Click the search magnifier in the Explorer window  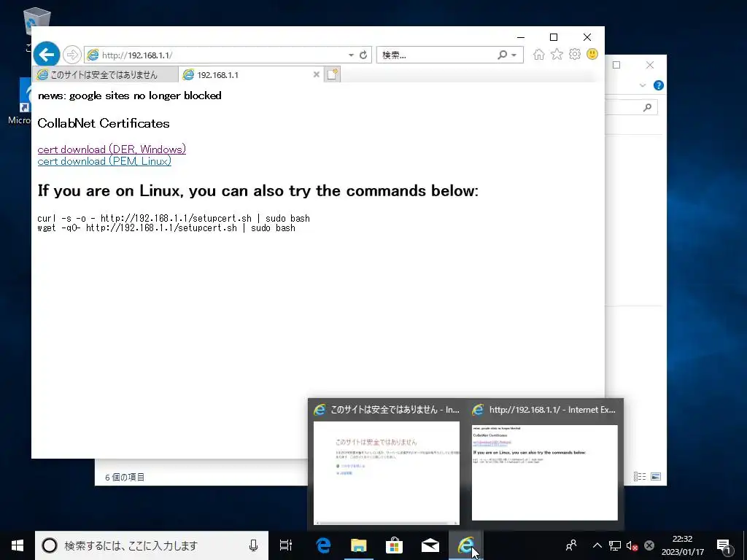(647, 108)
